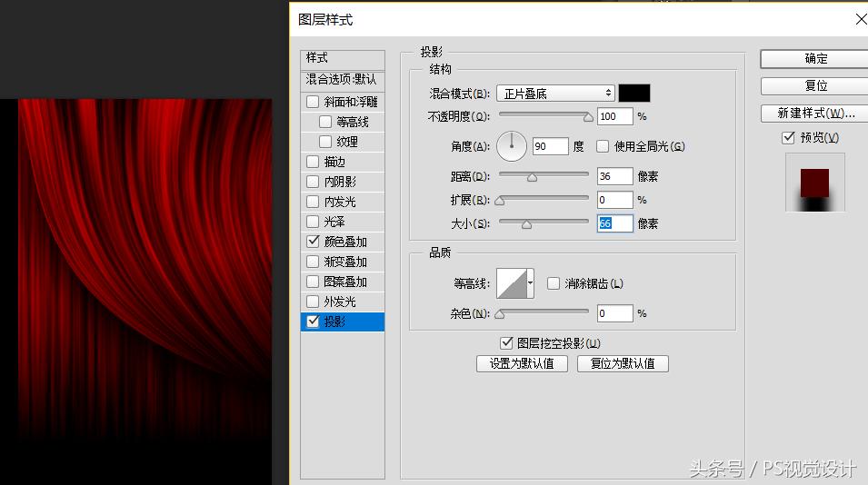This screenshot has width=868, height=485.
Task: Close the 图层样式 dialog
Action: pos(862,19)
